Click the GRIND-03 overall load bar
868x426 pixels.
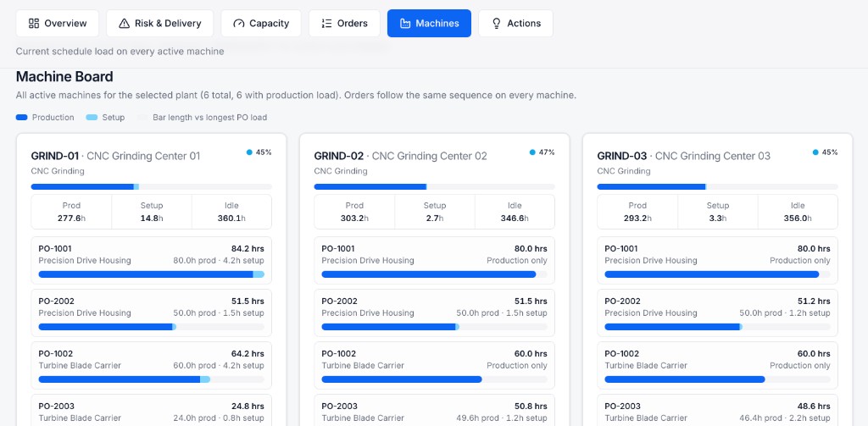[x=717, y=187]
